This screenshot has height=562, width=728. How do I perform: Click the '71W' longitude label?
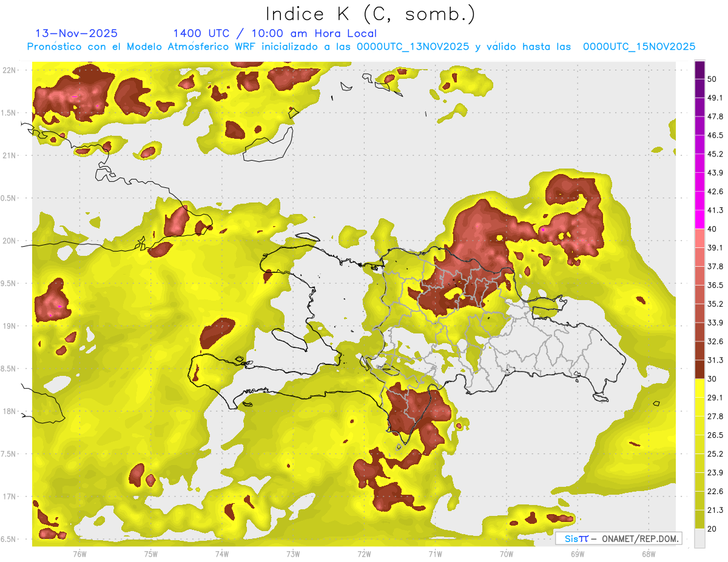[435, 554]
